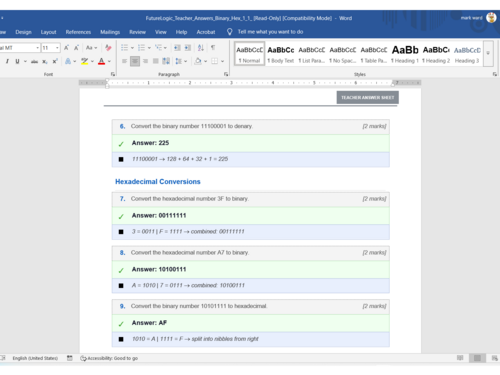Click the multilevel list icon

158,48
